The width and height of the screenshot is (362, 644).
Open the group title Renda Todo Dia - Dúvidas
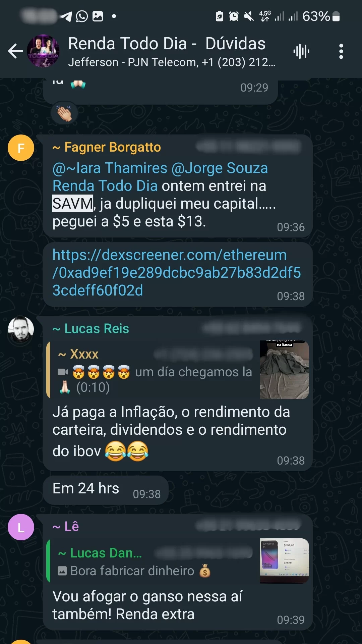(167, 44)
